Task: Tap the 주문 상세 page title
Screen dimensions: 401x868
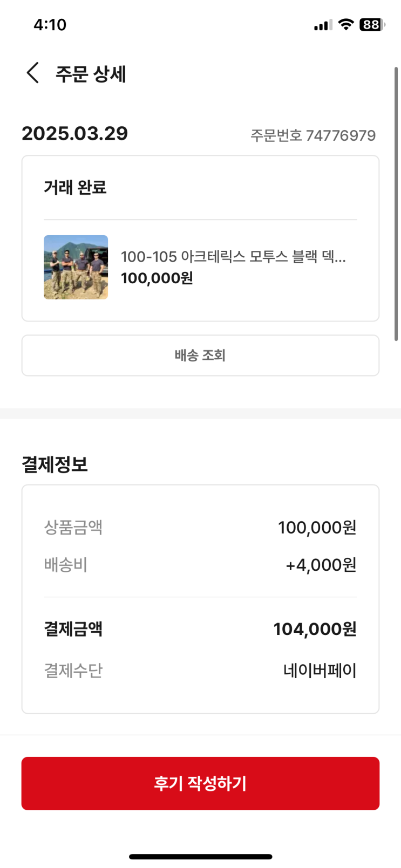Action: [x=91, y=74]
